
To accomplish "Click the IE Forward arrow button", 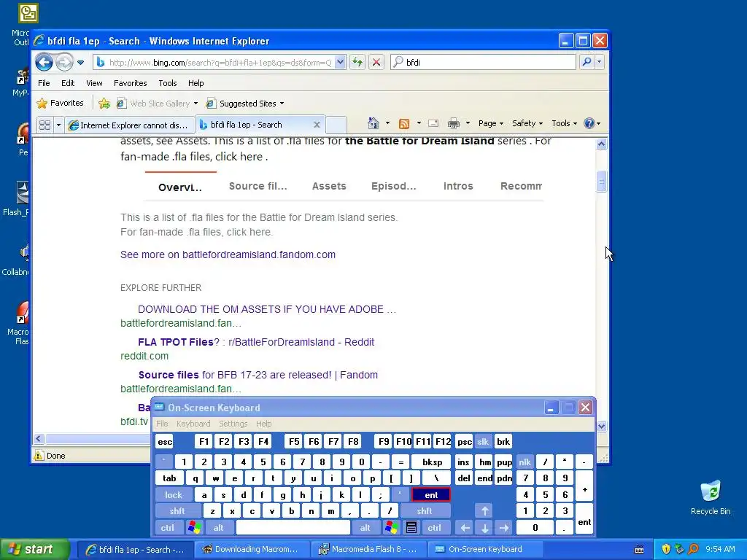I will point(64,62).
